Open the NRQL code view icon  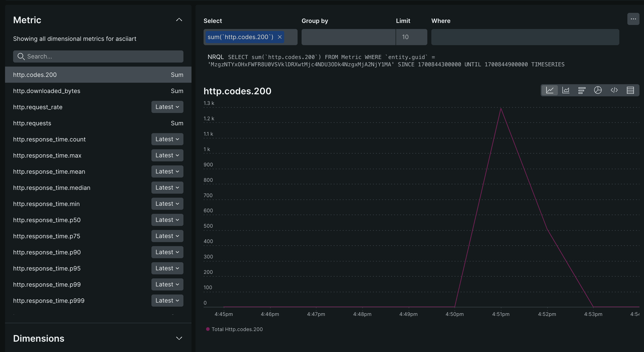click(614, 90)
